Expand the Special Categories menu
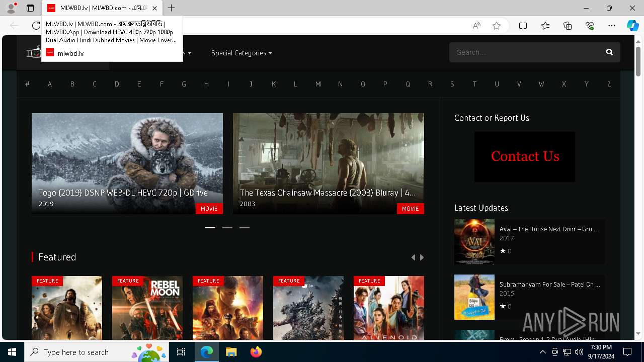This screenshot has height=362, width=644. click(x=242, y=53)
